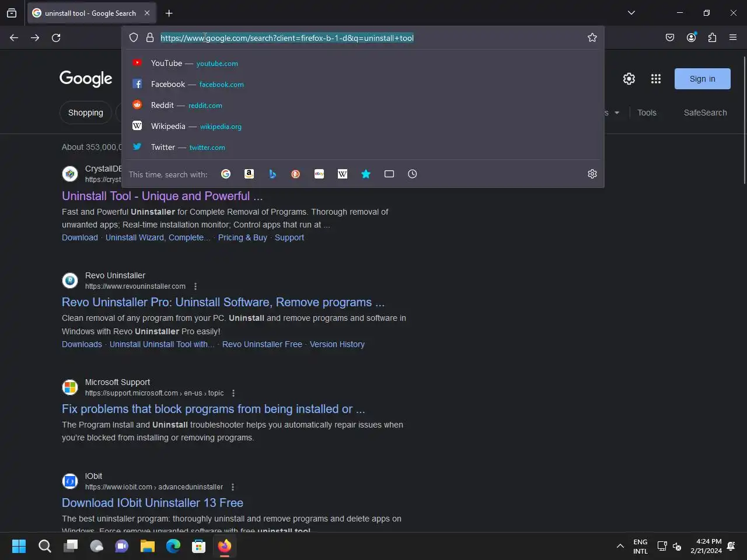This screenshot has width=747, height=560.
Task: Open Windows Start menu
Action: tap(19, 547)
